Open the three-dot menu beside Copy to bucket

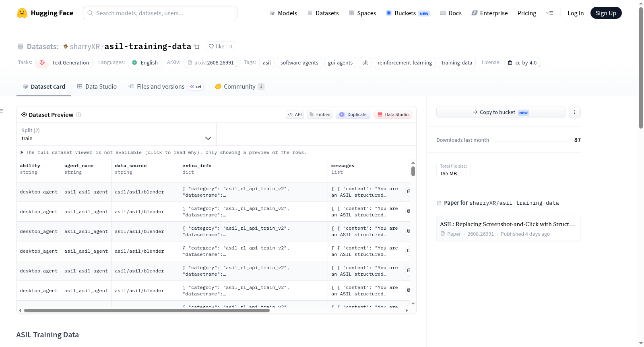click(x=575, y=112)
